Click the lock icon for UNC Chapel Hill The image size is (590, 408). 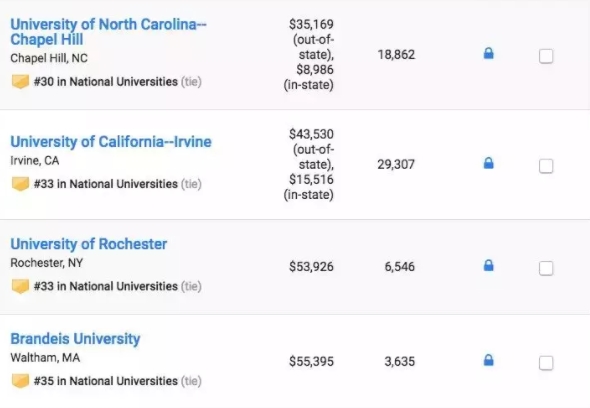tap(488, 53)
